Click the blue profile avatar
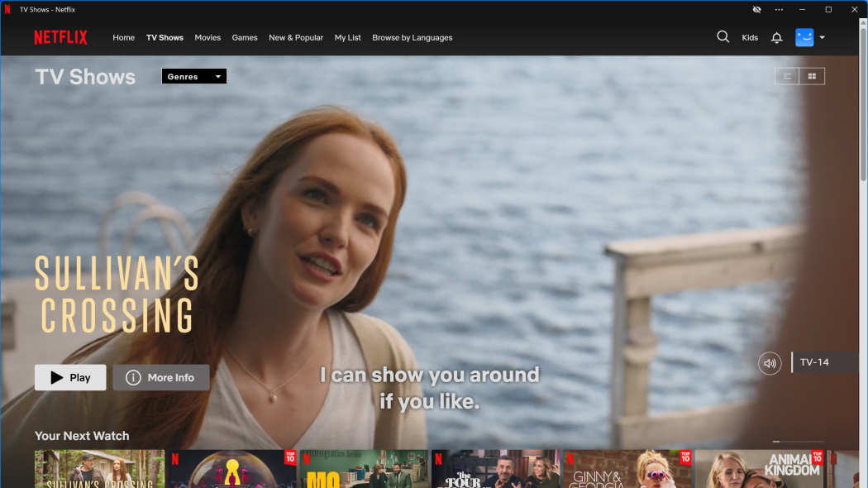The height and width of the screenshot is (488, 868). [804, 37]
